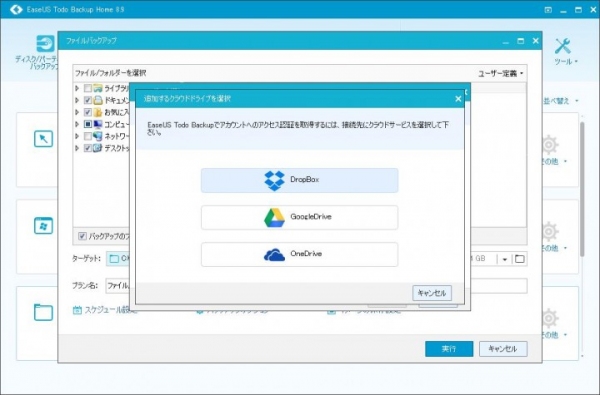Click the folder file backup task icon
Screen dimensions: 600x395
pyautogui.click(x=44, y=312)
